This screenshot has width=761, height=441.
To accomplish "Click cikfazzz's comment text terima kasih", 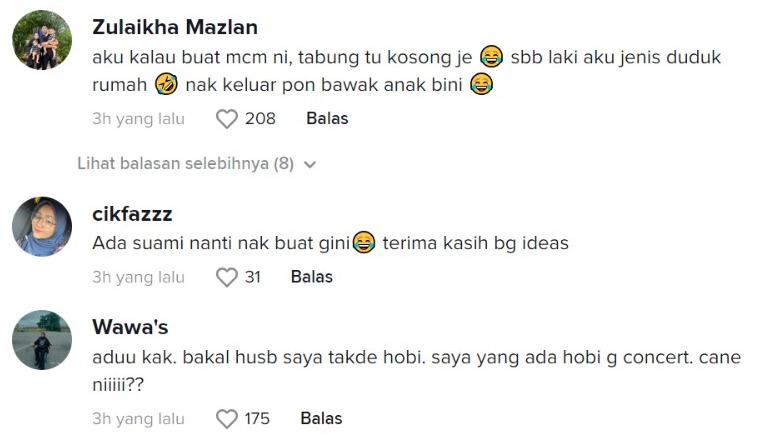I will click(470, 243).
